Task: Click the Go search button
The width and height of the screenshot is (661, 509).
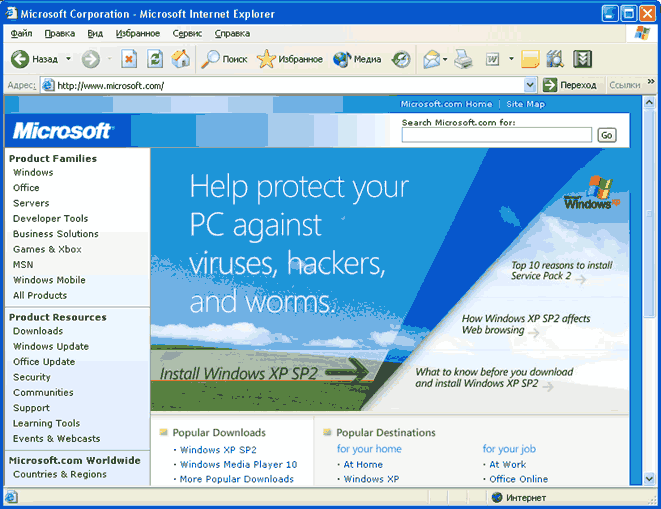Action: click(607, 135)
